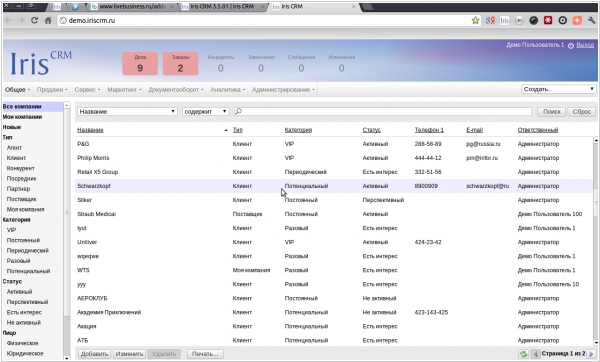The image size is (600, 362).
Task: Filter by type Поставщик in sidebar
Action: pos(21,199)
